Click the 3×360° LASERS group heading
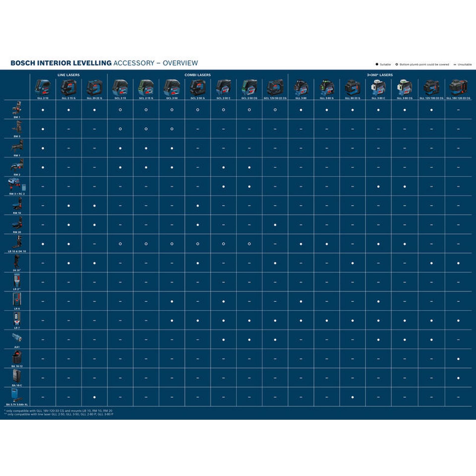This screenshot has height=476, width=476. [x=380, y=75]
